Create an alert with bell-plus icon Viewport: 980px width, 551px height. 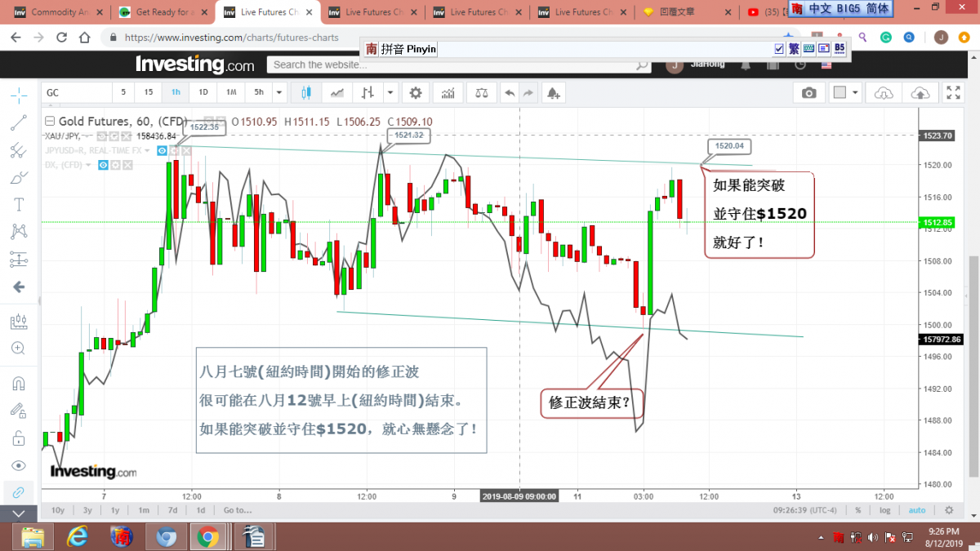[x=554, y=92]
